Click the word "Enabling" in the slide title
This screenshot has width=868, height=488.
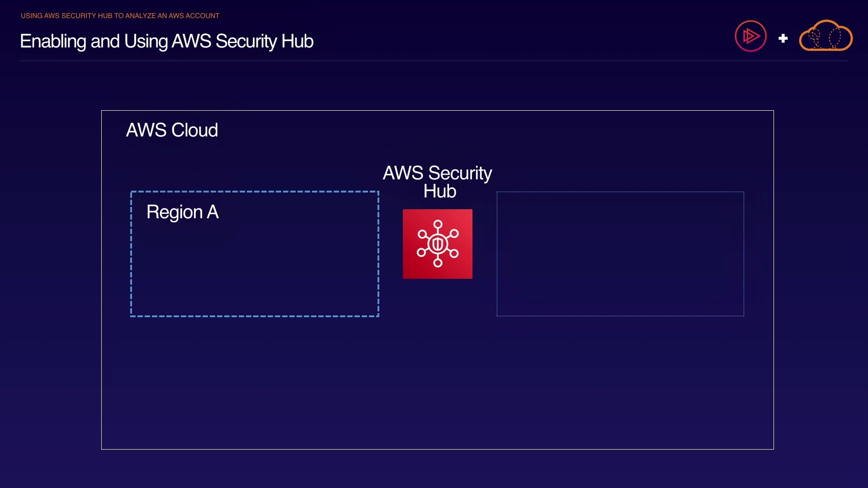coord(53,41)
